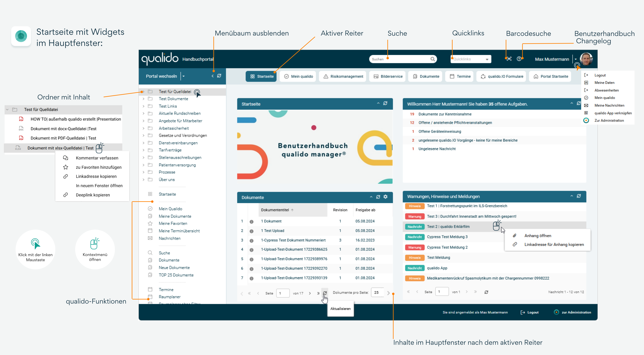Viewport: 644px width, 355px height.
Task: Collapse the Willkommen tasks widget
Action: 572,103
